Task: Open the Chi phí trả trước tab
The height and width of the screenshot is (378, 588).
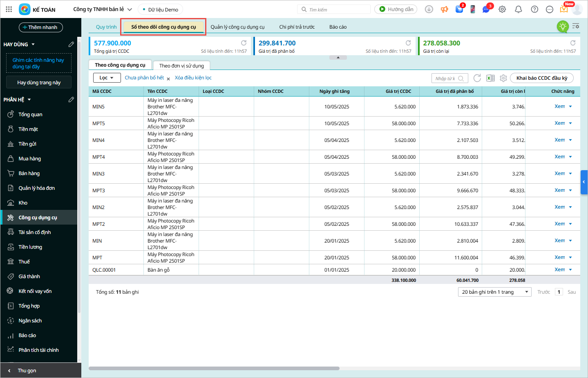Action: 297,27
